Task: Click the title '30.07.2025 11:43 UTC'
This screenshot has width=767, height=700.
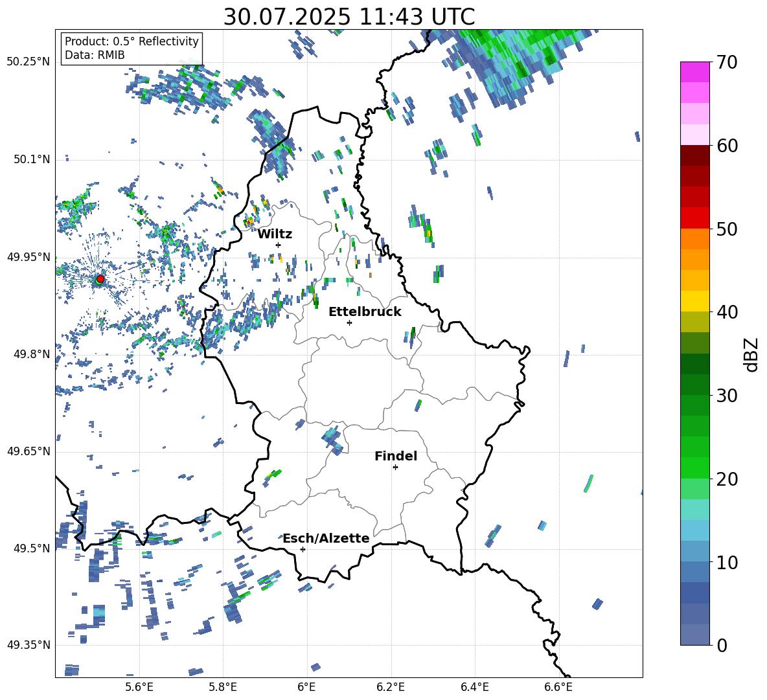Action: (x=349, y=17)
